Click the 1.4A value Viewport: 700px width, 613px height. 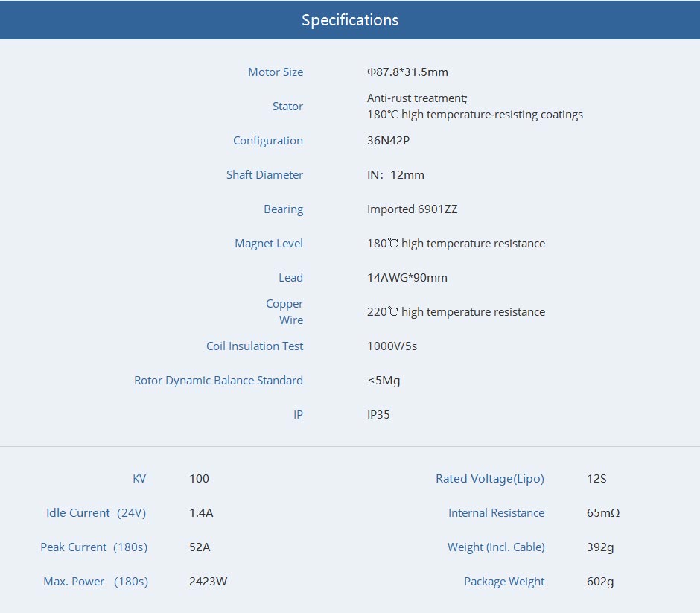point(201,513)
